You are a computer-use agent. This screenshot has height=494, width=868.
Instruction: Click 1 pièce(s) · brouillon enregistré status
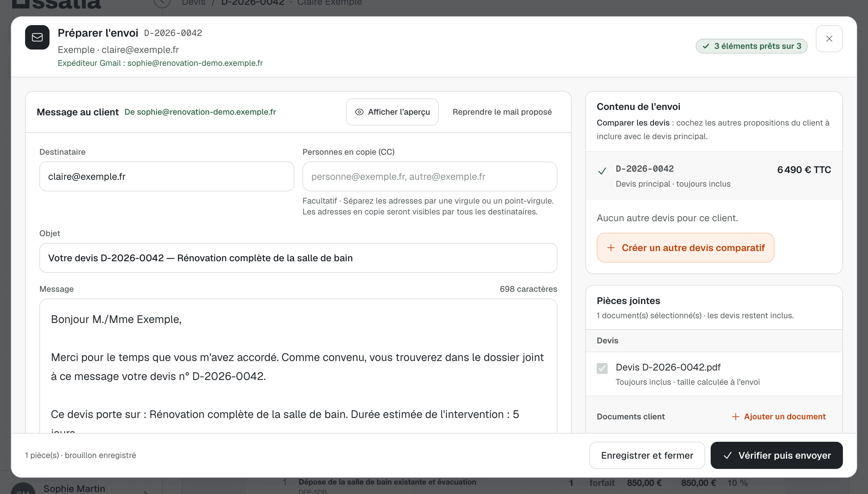pyautogui.click(x=81, y=455)
